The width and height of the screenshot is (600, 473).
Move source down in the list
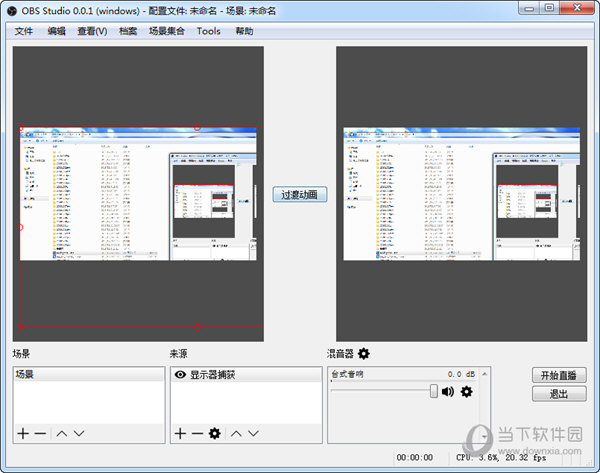point(254,433)
